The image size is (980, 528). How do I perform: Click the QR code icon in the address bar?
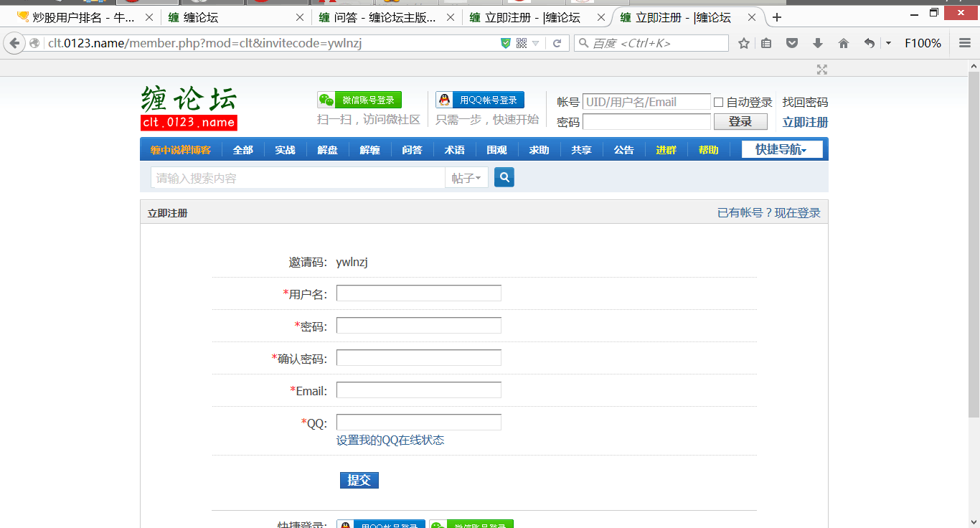click(522, 44)
